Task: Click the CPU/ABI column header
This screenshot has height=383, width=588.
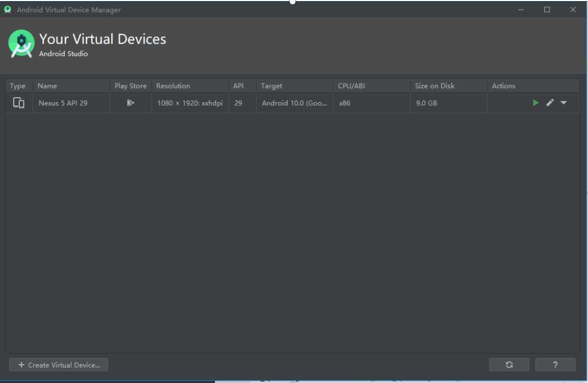Action: tap(351, 86)
